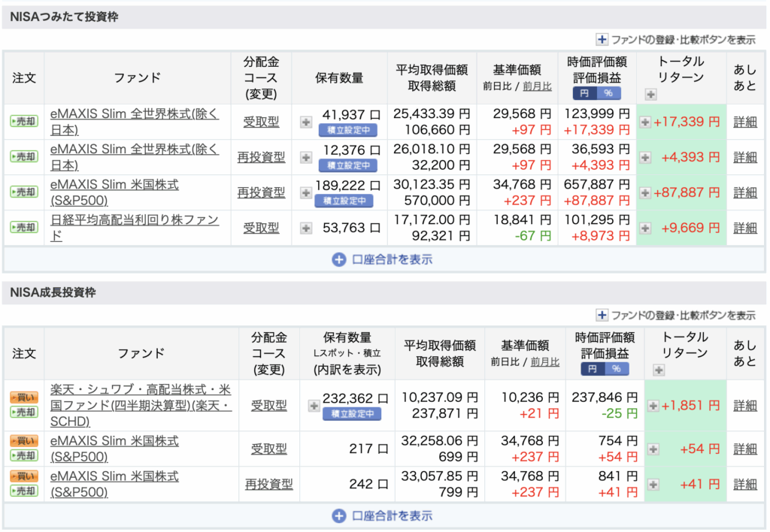Change 再投資型 course for 189,222口 row
This screenshot has height=532, width=770.
261,192
